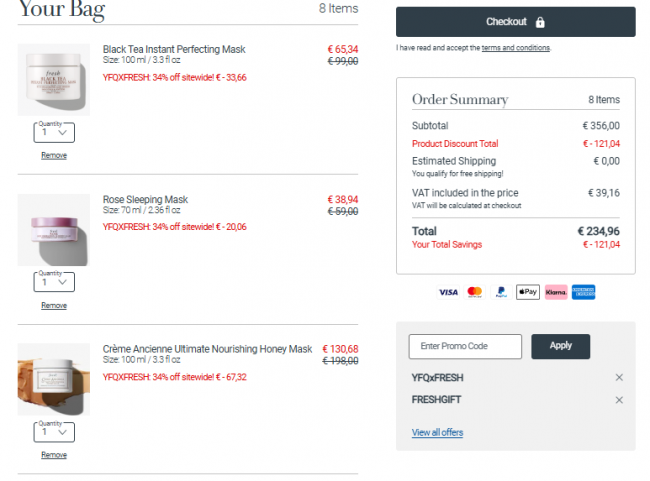Open Crème Ancienne Honey Mask product thumbnail
Screen dimensions: 650x481
point(53,379)
